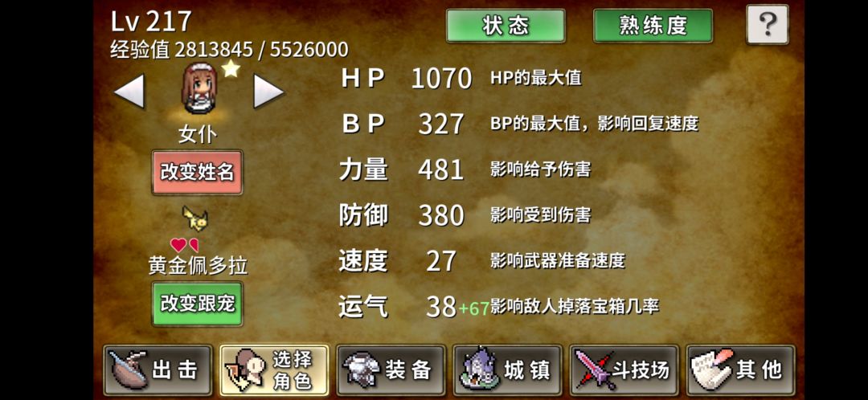Tap the star badge beside the character
868x400 pixels.
tap(231, 69)
